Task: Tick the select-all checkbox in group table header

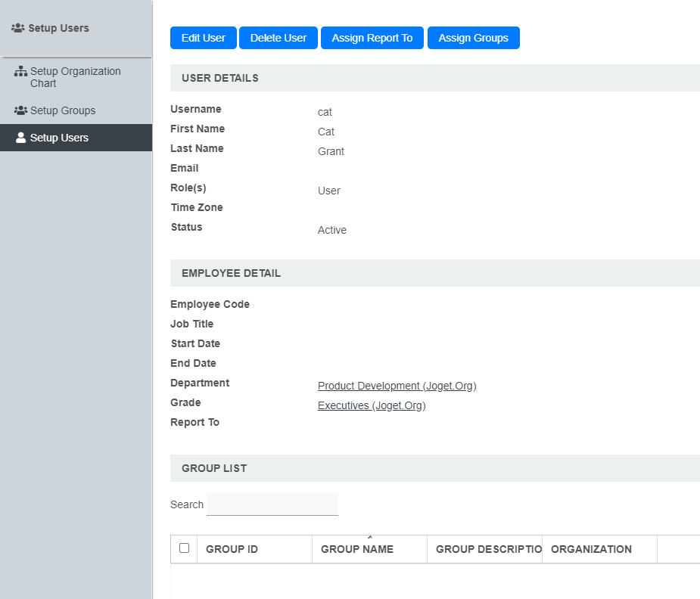Action: point(184,548)
